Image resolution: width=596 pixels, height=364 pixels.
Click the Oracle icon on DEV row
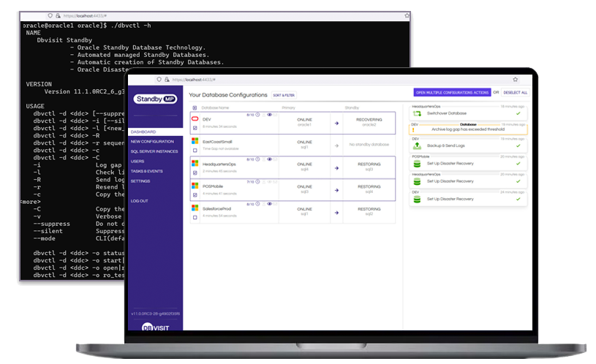(195, 118)
